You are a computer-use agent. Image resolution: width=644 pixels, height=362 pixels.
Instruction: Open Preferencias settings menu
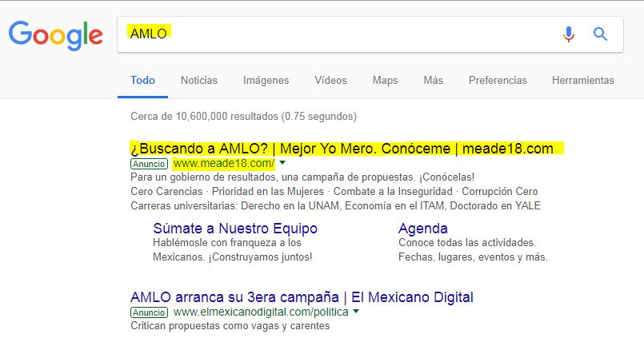click(498, 80)
